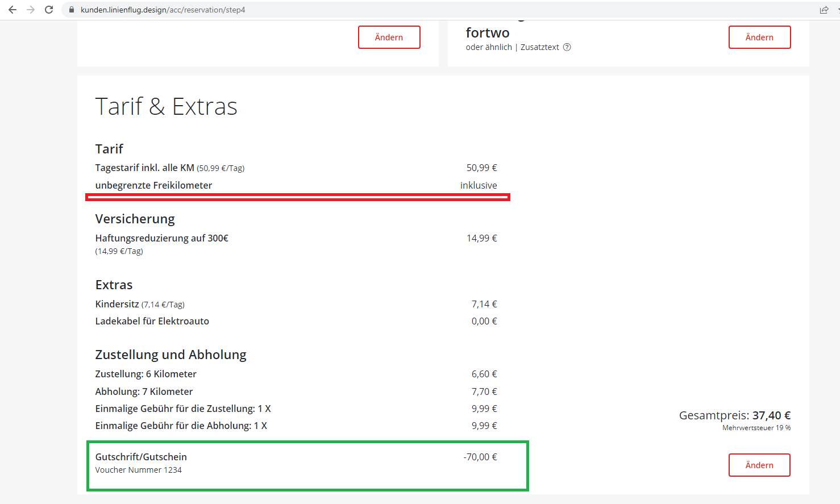
Task: Click the Kindersitz extras entry
Action: pos(117,304)
